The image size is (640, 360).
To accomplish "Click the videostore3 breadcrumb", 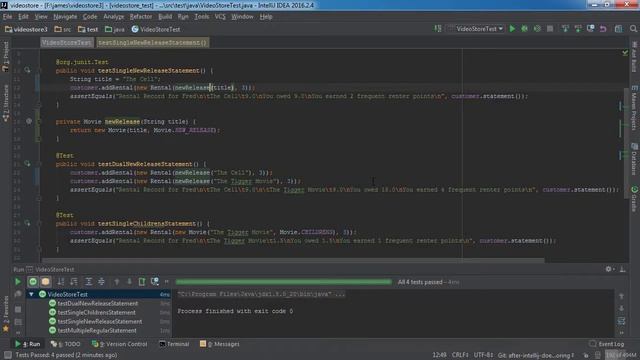I will point(26,29).
